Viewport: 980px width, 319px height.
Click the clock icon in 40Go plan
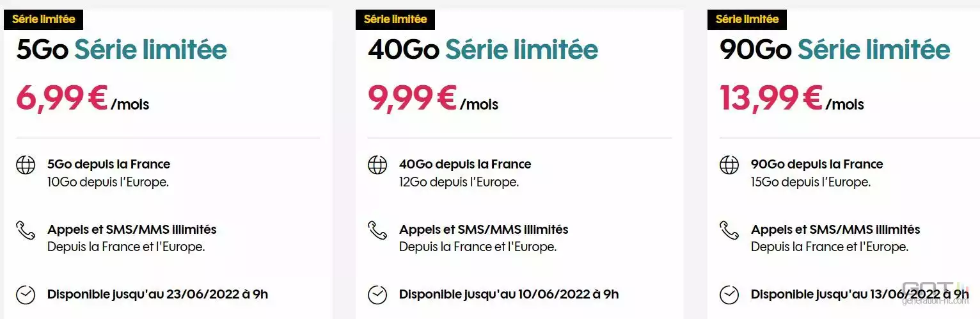pyautogui.click(x=377, y=295)
